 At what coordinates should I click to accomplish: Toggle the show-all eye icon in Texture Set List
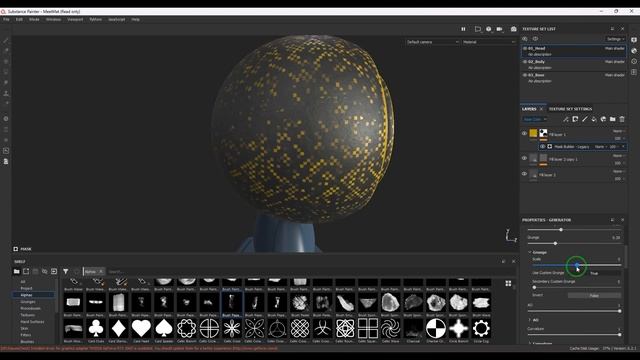pos(535,39)
